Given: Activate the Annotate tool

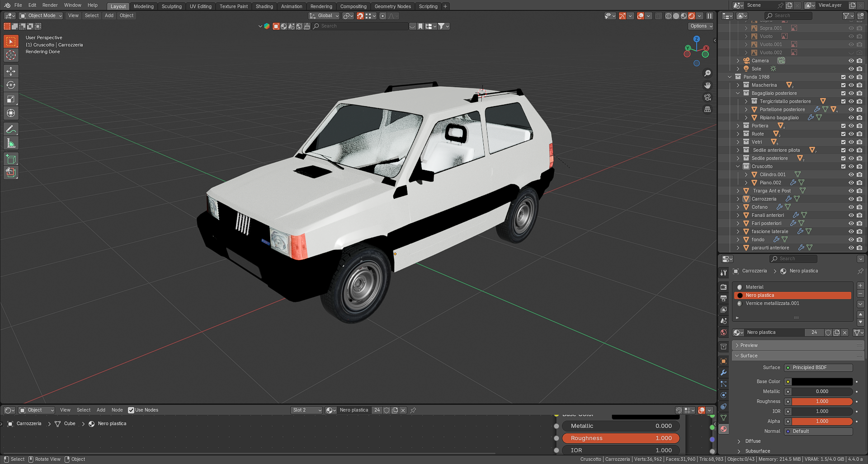Looking at the screenshot, I should 11,130.
